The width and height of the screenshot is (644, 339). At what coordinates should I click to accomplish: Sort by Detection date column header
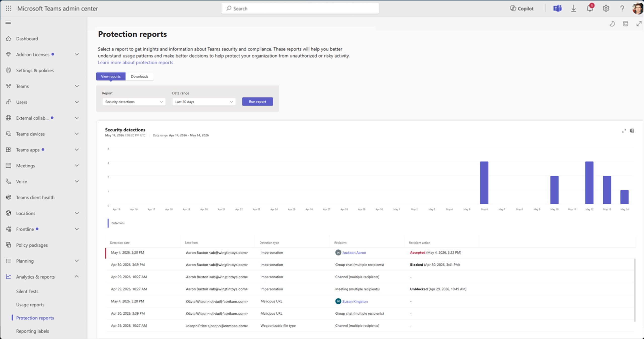(x=120, y=243)
